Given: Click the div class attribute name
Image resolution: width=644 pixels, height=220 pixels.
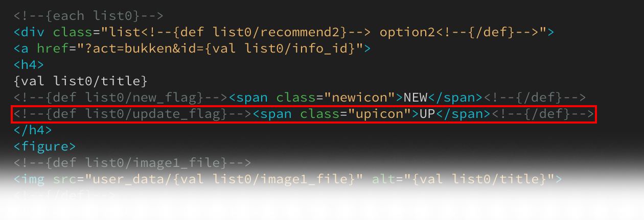Looking at the screenshot, I should [73, 33].
